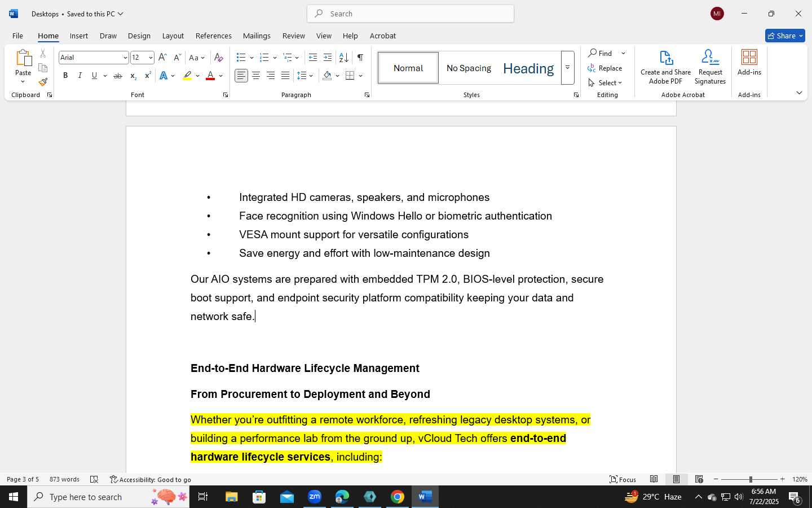This screenshot has height=508, width=812.
Task: Toggle Italic formatting
Action: [80, 76]
